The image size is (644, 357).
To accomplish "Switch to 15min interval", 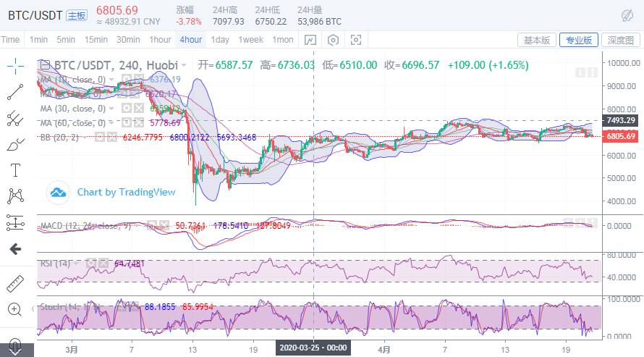I will click(96, 40).
